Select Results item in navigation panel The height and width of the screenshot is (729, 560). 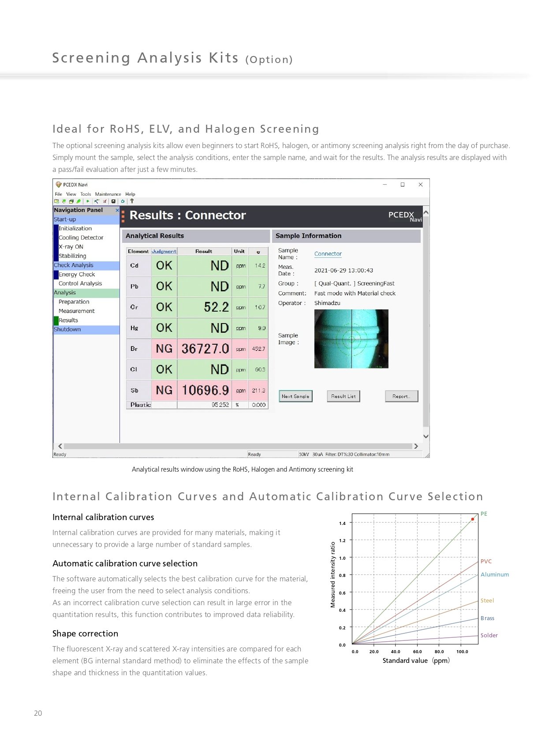click(x=68, y=320)
